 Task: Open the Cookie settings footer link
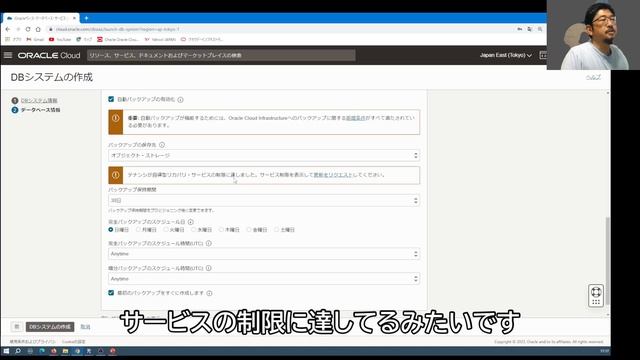point(73,342)
